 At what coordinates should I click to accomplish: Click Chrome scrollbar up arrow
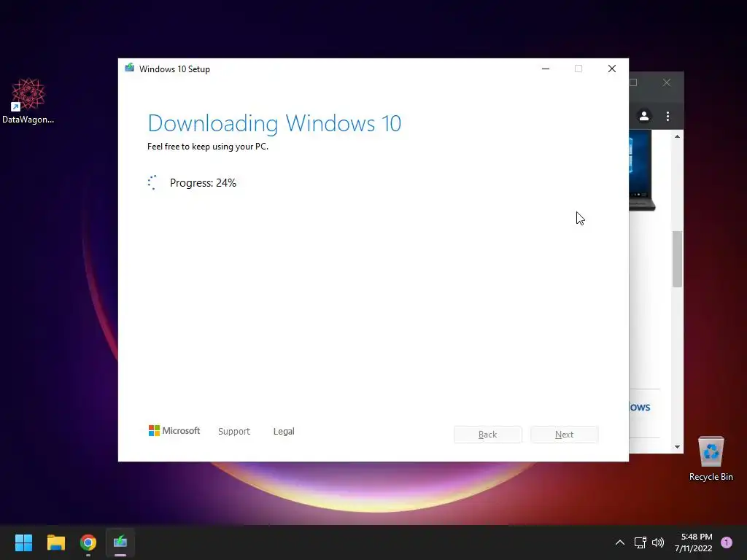(677, 136)
